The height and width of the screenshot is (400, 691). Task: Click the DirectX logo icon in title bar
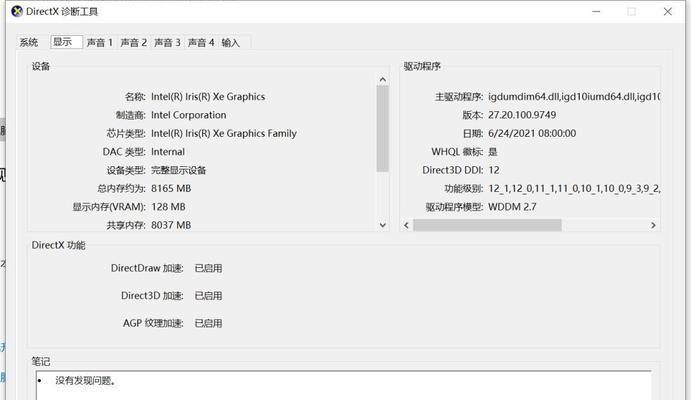pyautogui.click(x=17, y=11)
